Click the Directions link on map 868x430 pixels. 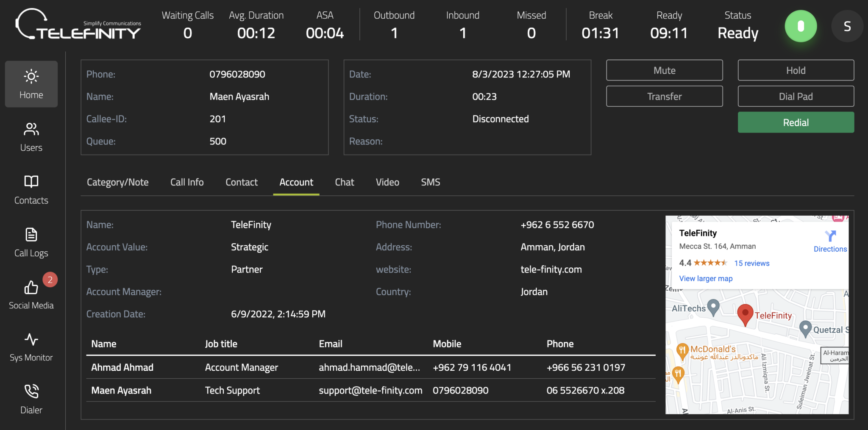[830, 249]
